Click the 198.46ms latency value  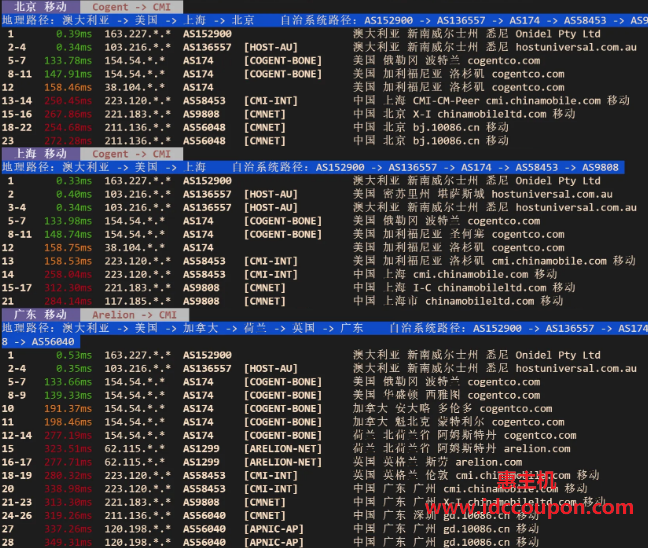[68, 422]
